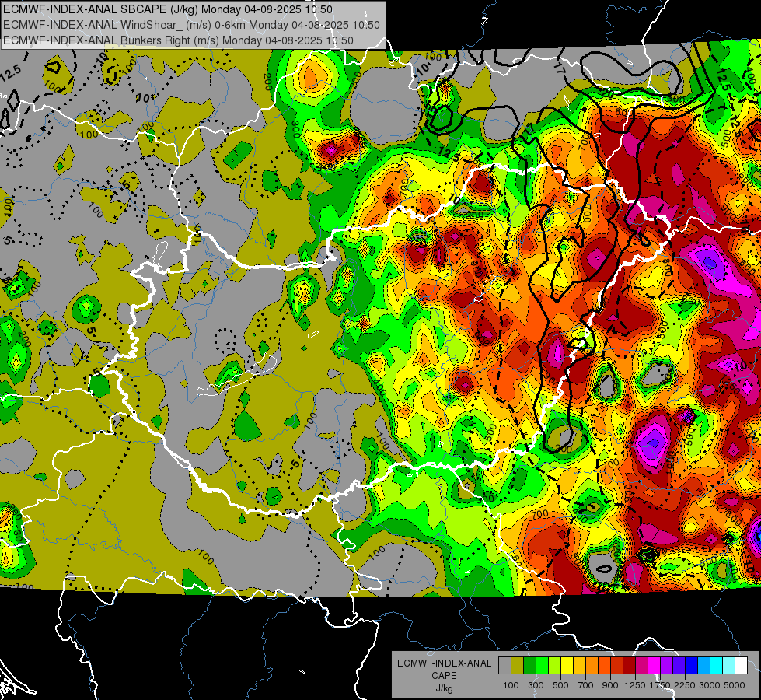Choose the cyan swatch after the 3000 tick
761x700 pixels.
pyautogui.click(x=717, y=665)
